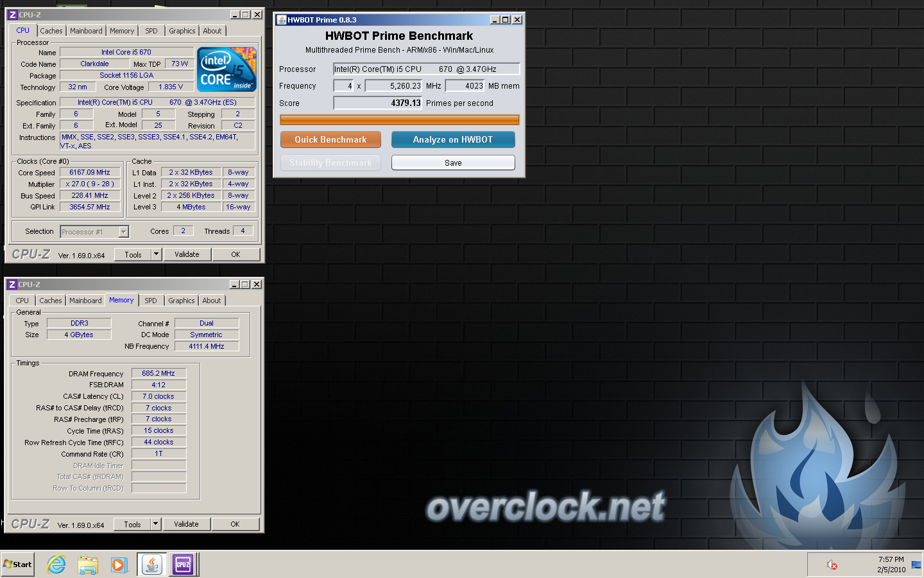
Task: Click the network tray icon
Action: click(x=916, y=565)
